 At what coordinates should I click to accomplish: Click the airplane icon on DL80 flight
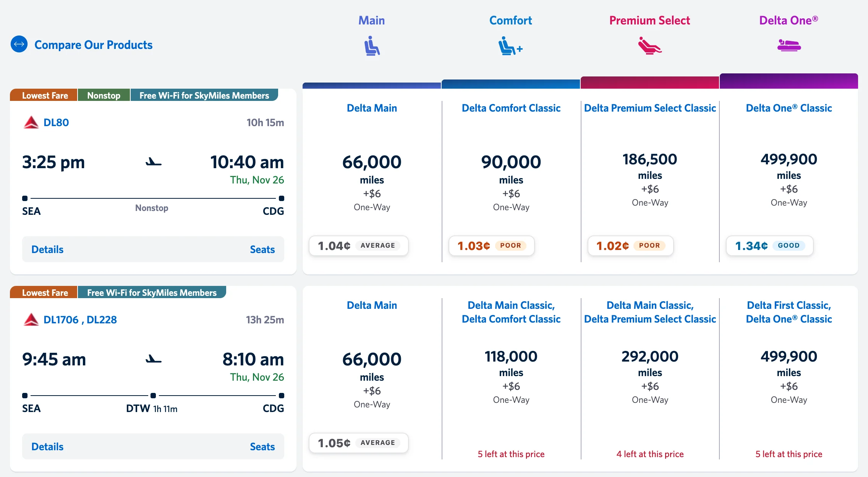pos(153,162)
